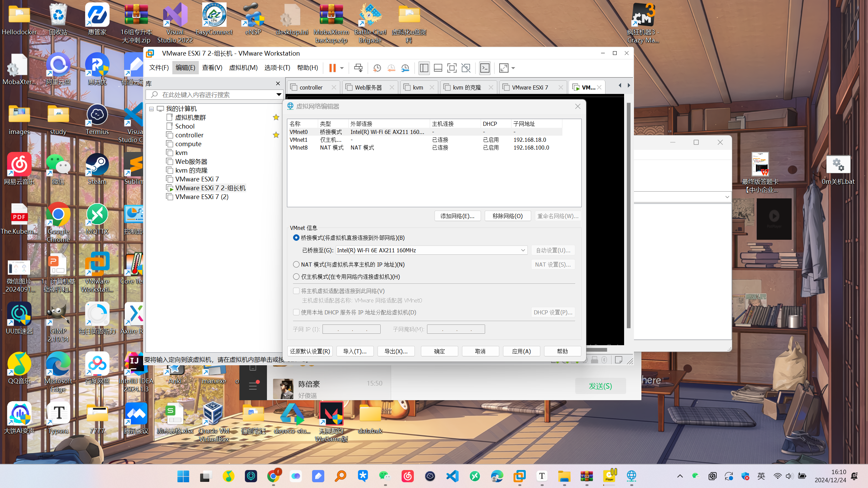Select VMware ESXi 7 (2) in library tree
Image resolution: width=868 pixels, height=488 pixels.
click(201, 197)
